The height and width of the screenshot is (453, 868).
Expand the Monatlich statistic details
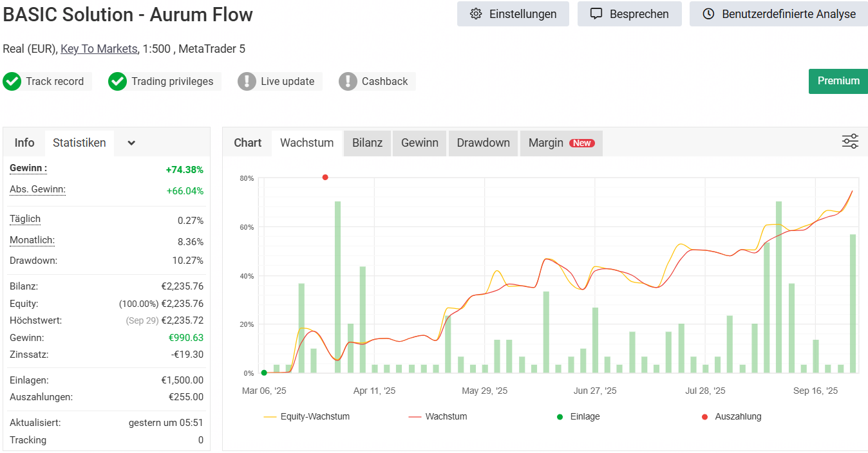tap(32, 241)
